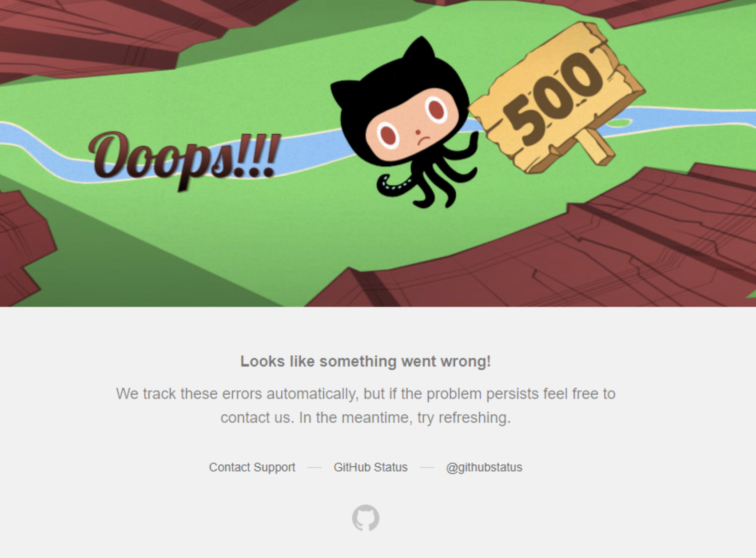Click the 'Looks like something went wrong!' heading
Screen dimensions: 756x558
click(x=366, y=361)
